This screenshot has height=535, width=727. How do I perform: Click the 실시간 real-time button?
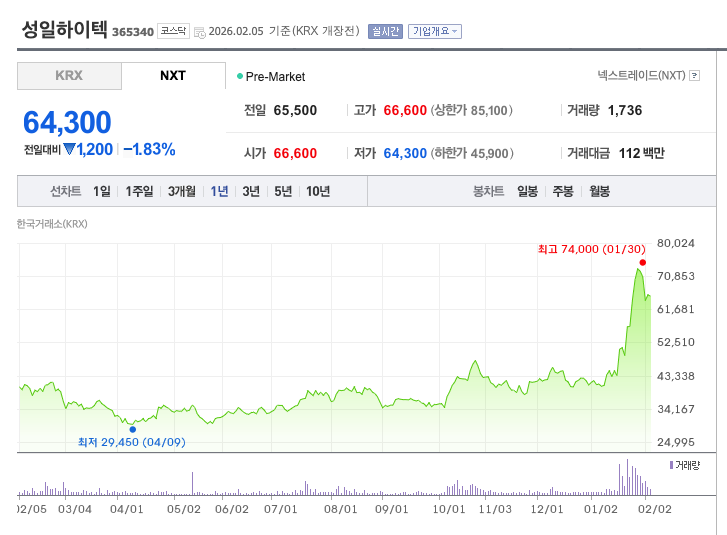pos(385,32)
